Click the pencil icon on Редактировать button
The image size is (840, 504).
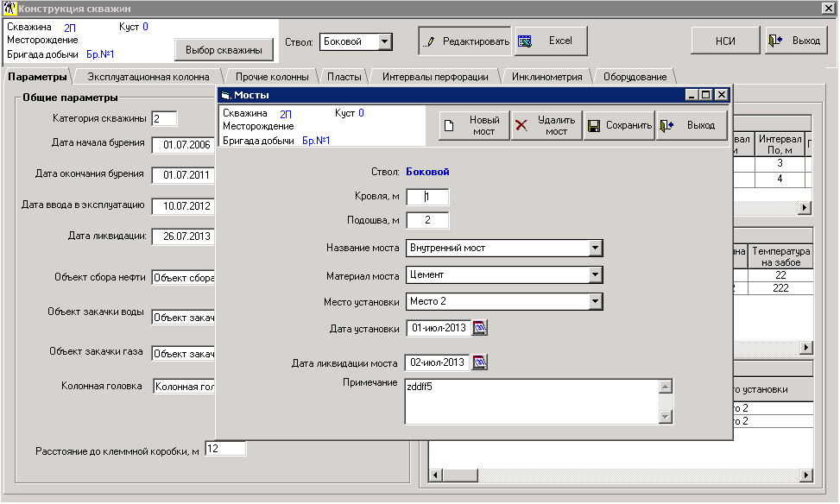(429, 41)
